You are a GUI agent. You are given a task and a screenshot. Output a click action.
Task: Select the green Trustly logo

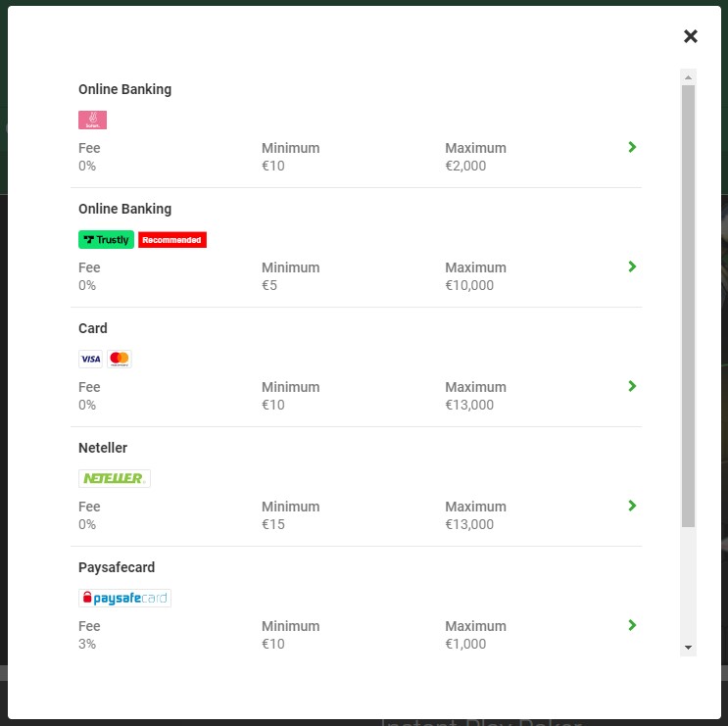[106, 240]
